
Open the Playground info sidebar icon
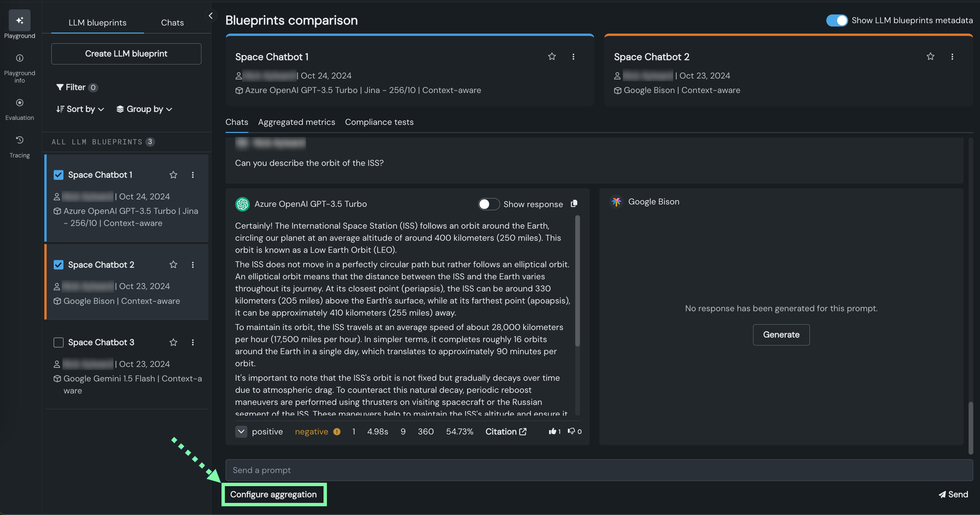[19, 58]
